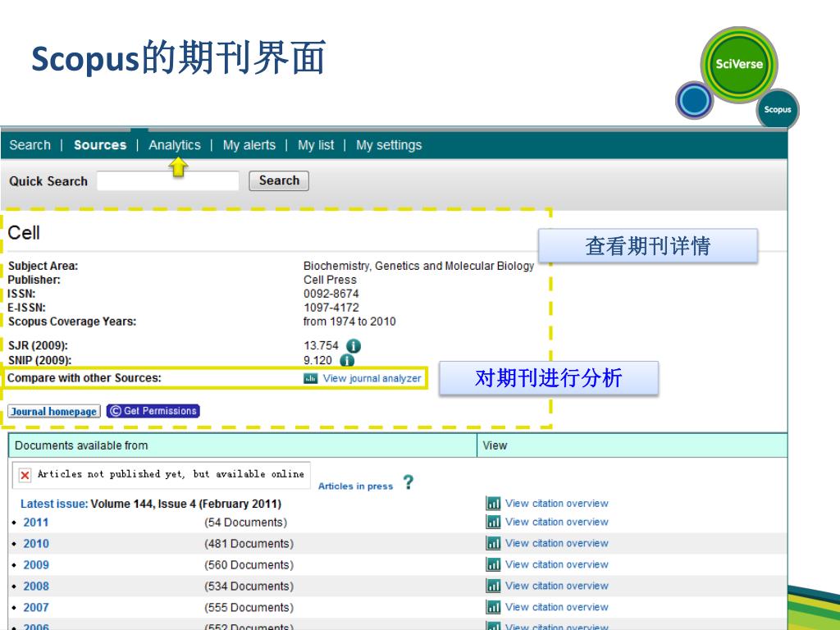Click the Journal homepage button

point(54,412)
